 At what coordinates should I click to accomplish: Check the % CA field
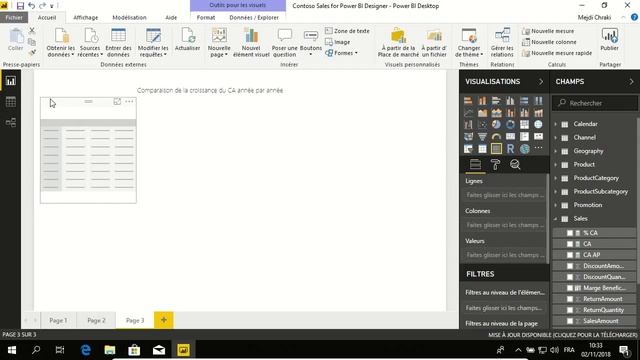coord(570,233)
